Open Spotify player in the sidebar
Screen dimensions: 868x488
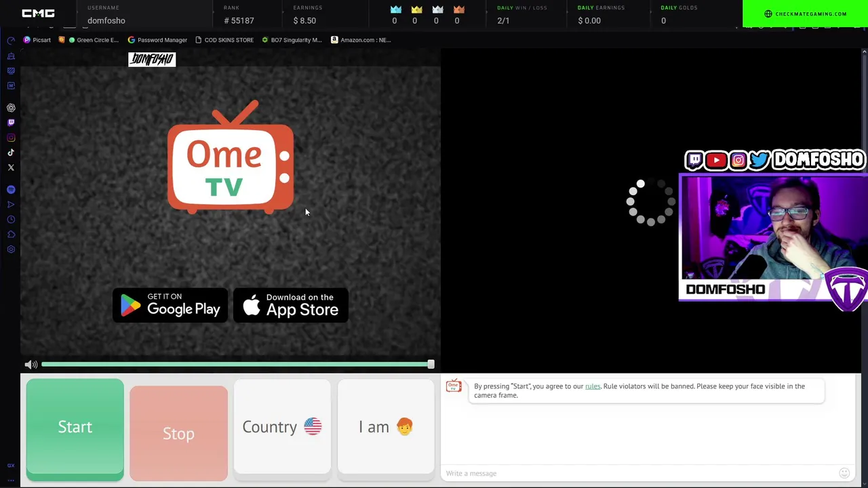[x=11, y=190]
